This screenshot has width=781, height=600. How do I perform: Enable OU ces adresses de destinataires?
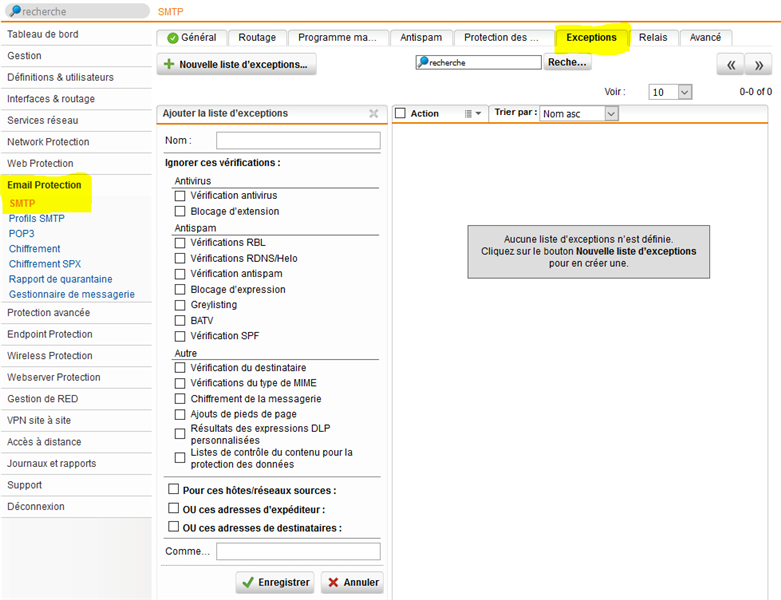(173, 526)
